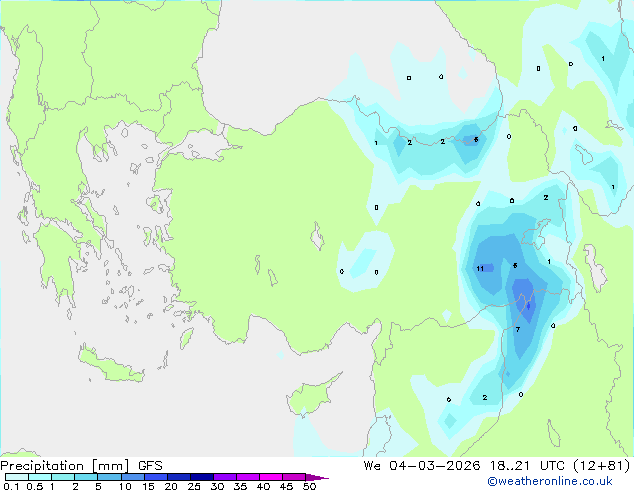Image resolution: width=634 pixels, height=490 pixels.
Task: Click the legend scale label '25'
Action: (x=194, y=486)
